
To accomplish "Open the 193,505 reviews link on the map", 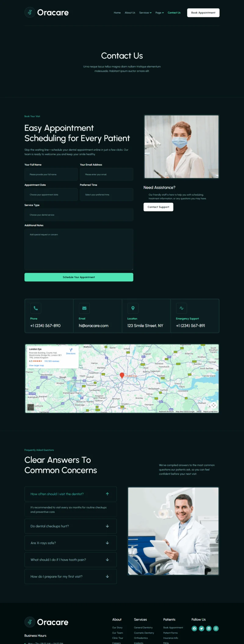I will coord(52,361).
